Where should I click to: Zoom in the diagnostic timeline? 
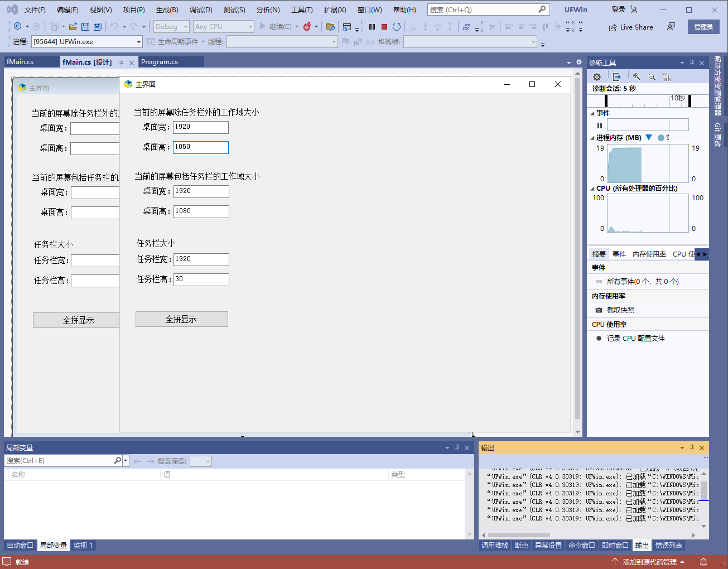[637, 77]
